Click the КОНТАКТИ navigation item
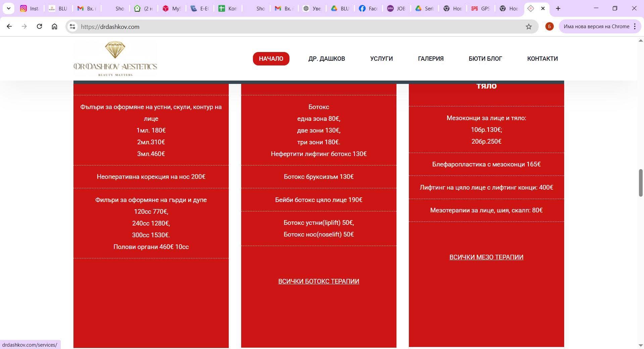644x349 pixels. coord(542,59)
